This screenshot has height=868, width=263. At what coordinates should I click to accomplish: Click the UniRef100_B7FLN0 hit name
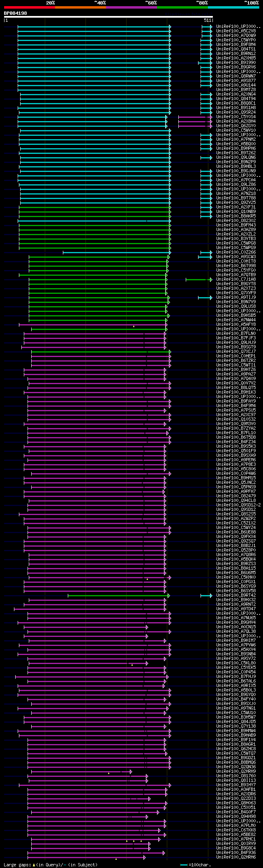[236, 333]
